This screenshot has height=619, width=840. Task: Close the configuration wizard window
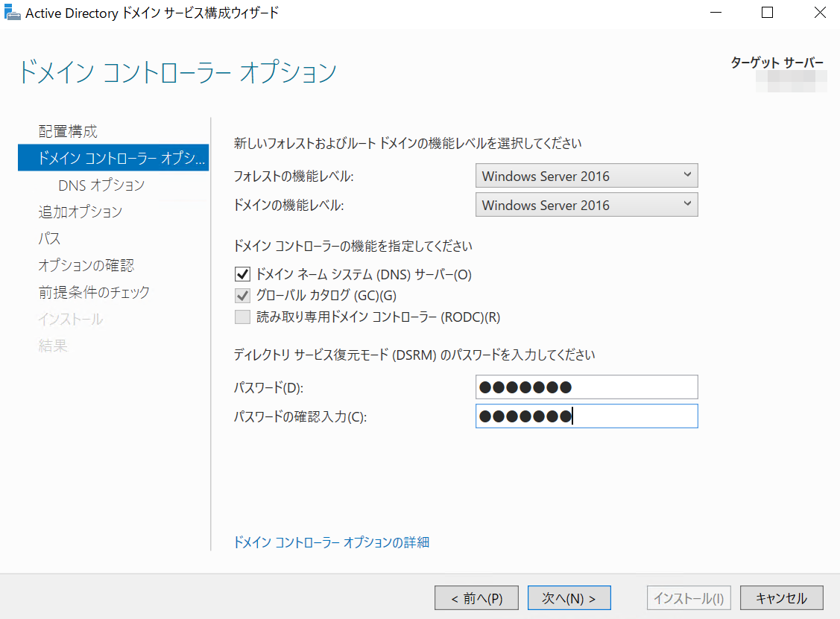click(818, 13)
